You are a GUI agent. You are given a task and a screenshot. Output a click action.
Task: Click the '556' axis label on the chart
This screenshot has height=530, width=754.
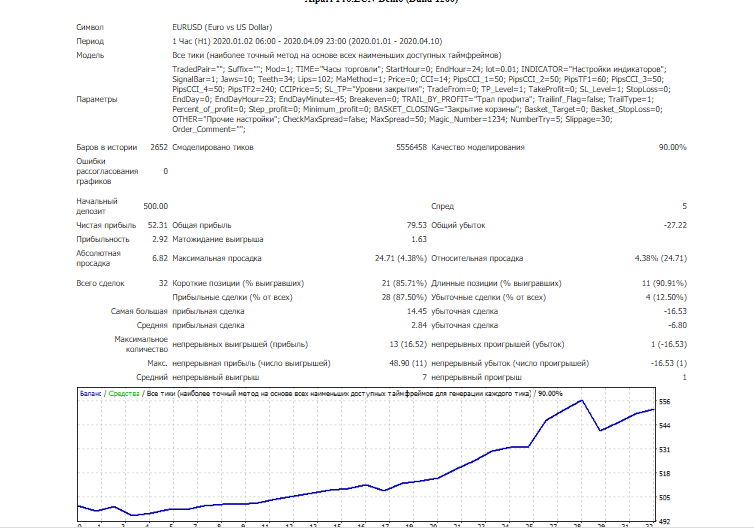665,402
